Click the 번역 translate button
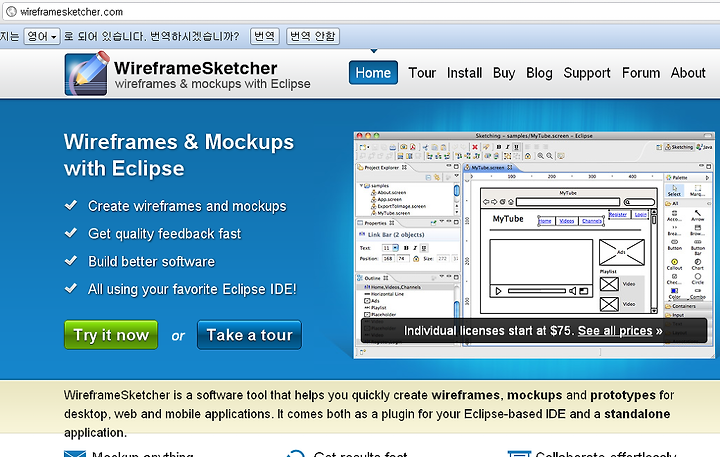This screenshot has width=720, height=457. point(264,36)
